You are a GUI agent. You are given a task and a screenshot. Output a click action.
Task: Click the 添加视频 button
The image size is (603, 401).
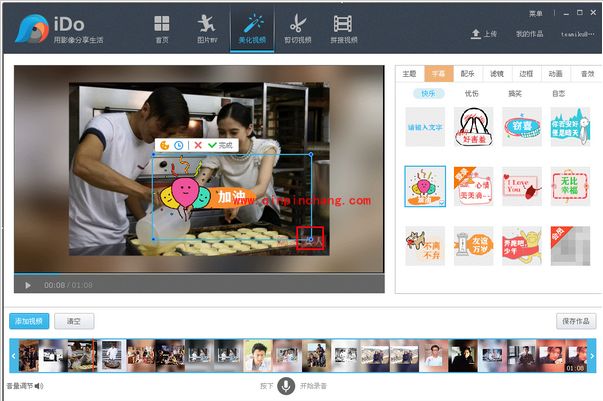click(28, 321)
